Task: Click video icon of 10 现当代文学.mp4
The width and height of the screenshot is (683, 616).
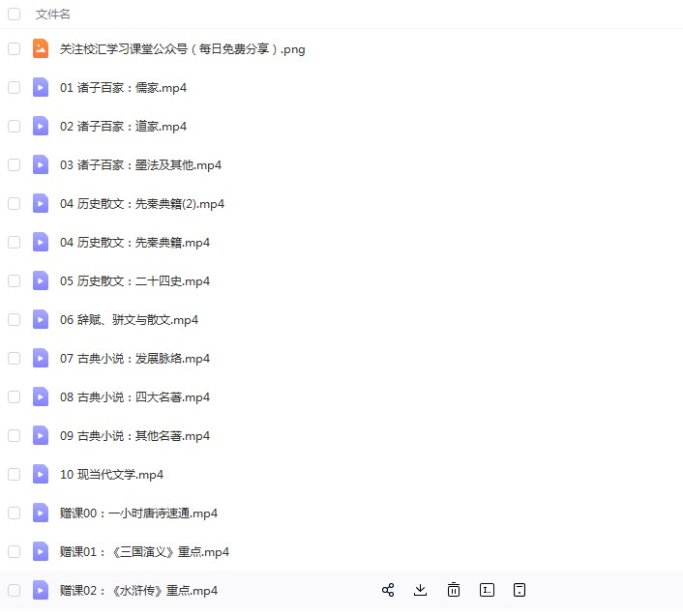Action: (x=41, y=474)
